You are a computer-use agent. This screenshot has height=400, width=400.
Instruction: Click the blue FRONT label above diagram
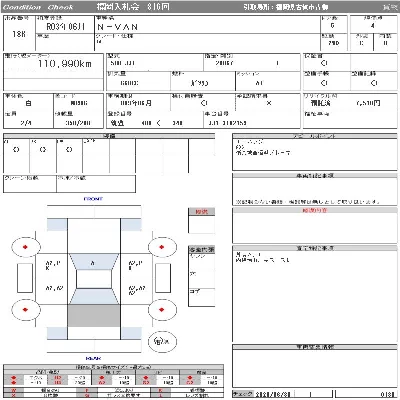pyautogui.click(x=93, y=199)
